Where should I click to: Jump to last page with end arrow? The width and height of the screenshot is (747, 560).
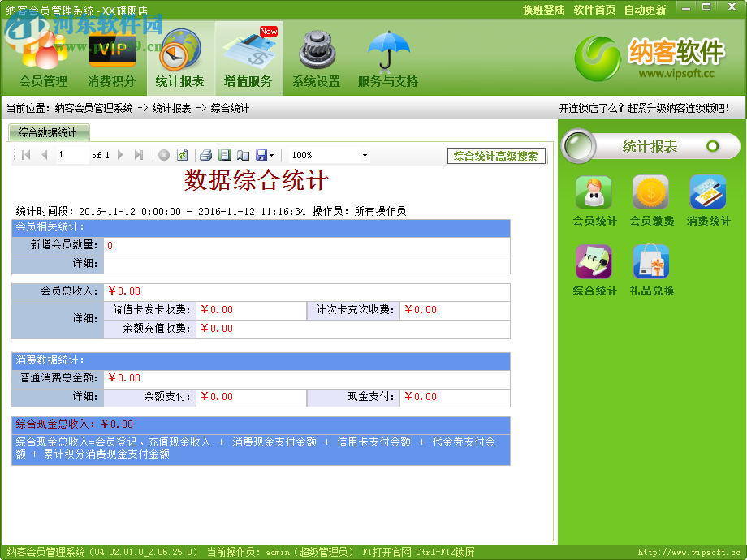coord(137,155)
